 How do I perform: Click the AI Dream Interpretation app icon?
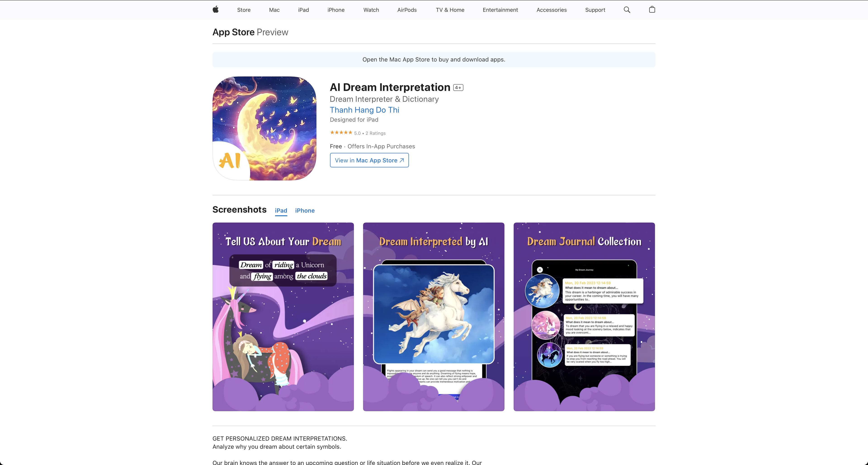click(x=264, y=128)
